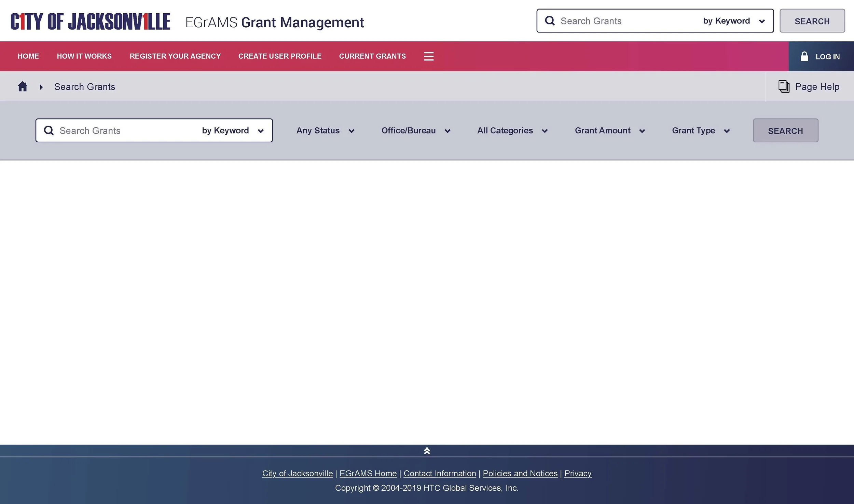This screenshot has height=504, width=854.
Task: Click the magnifier icon in header search box
Action: pyautogui.click(x=550, y=21)
